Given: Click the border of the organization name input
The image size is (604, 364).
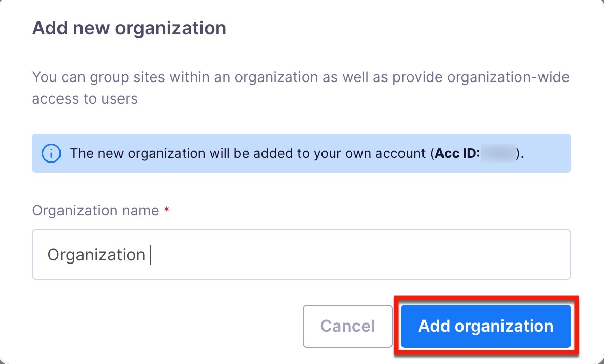Looking at the screenshot, I should pos(301,230).
